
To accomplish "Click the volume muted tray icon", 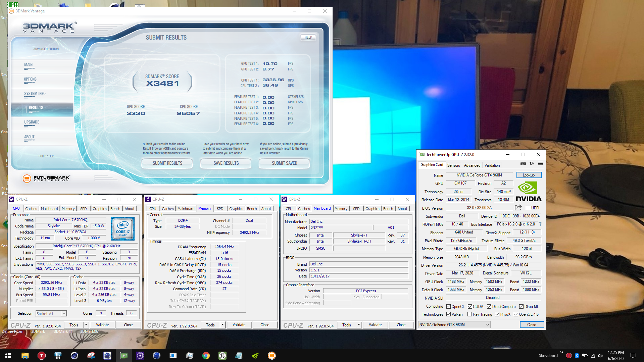I will pyautogui.click(x=601, y=356).
